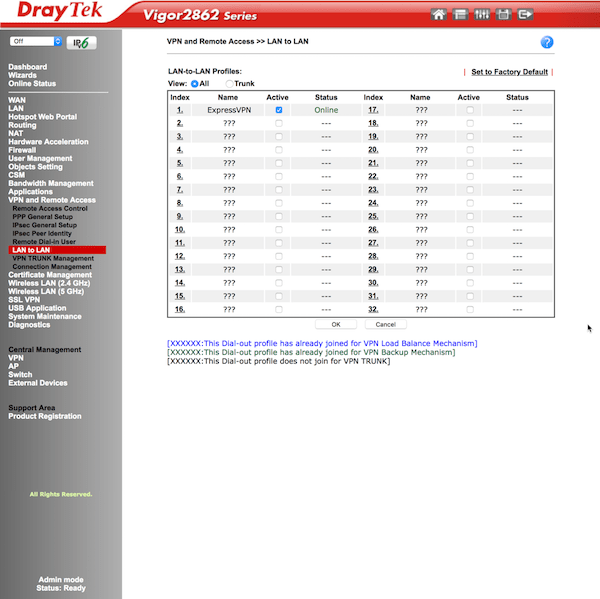This screenshot has width=600, height=599.
Task: Open Wireless LAN (2.4 GHz) menu
Action: coord(49,283)
